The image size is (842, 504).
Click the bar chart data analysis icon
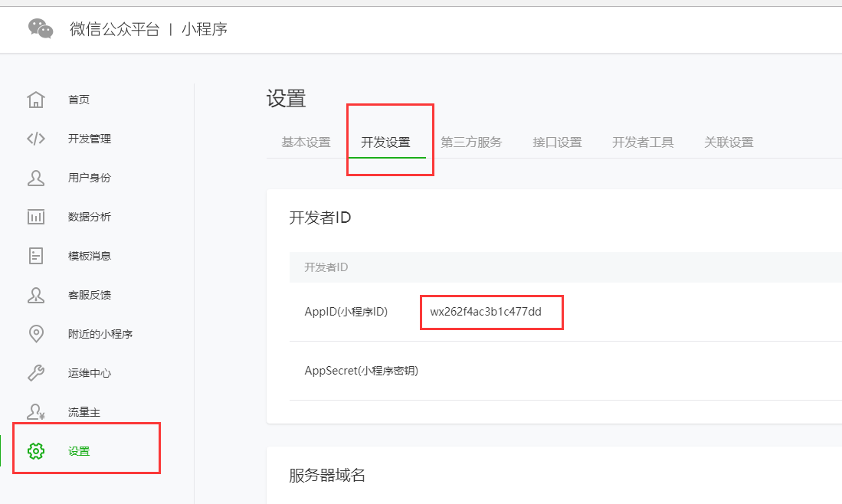(x=36, y=217)
